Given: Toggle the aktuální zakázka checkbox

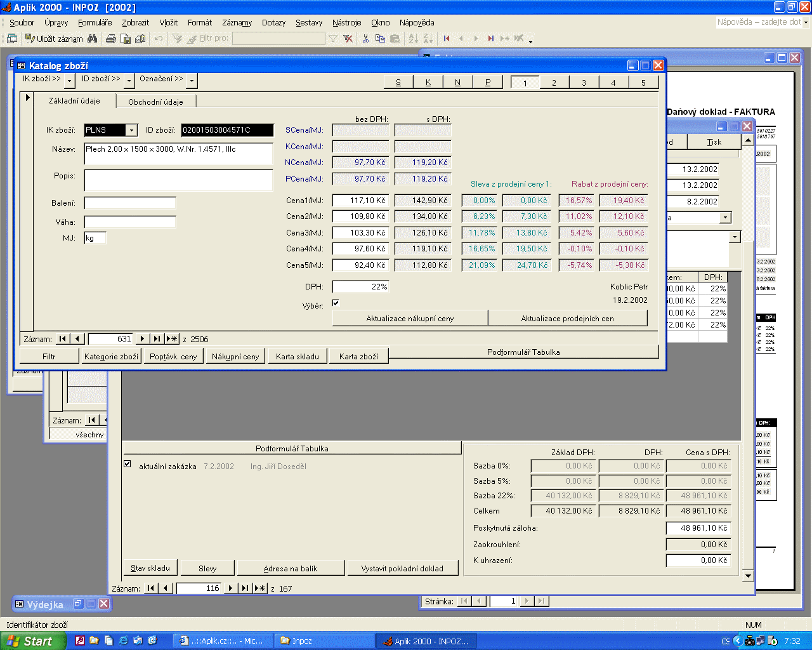Looking at the screenshot, I should [x=128, y=465].
